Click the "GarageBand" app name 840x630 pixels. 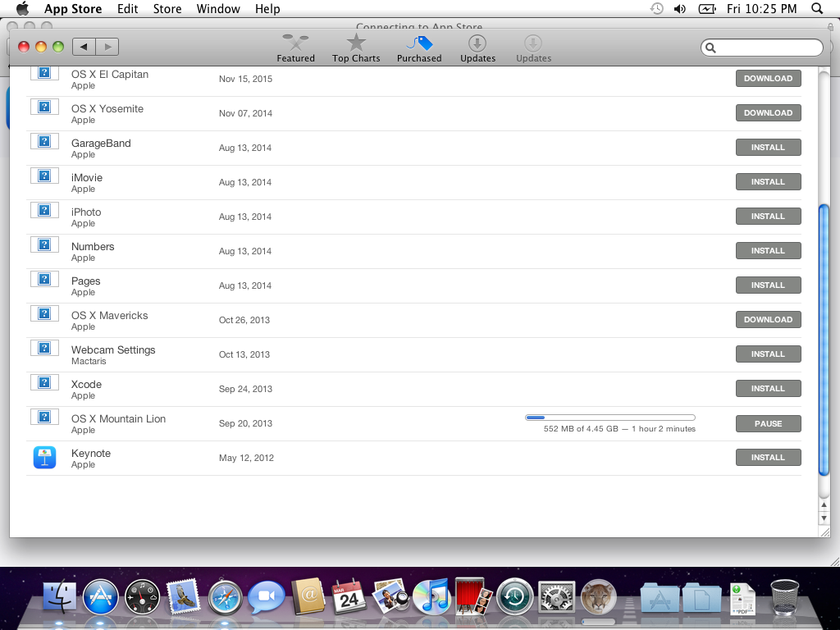[101, 143]
